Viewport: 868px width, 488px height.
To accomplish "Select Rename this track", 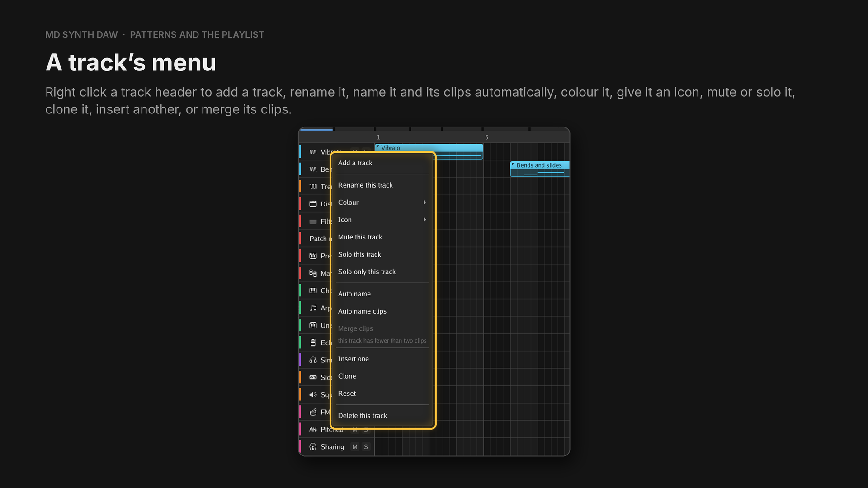I will tap(382, 185).
